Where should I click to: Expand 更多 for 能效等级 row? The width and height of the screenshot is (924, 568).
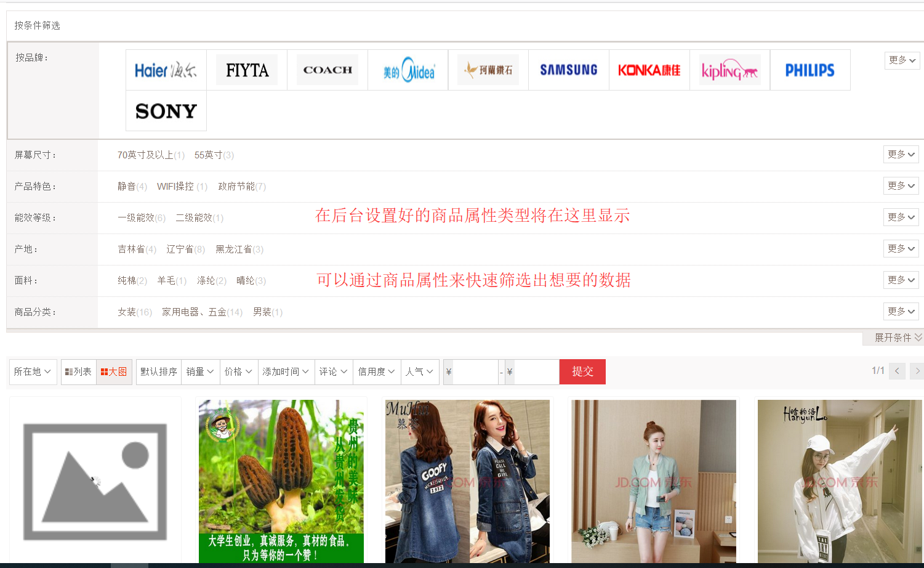(x=901, y=217)
